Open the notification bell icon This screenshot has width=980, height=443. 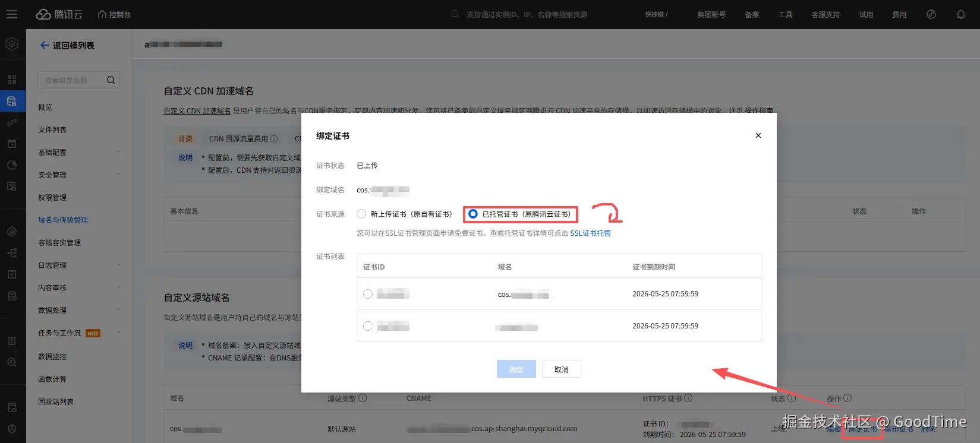(961, 14)
